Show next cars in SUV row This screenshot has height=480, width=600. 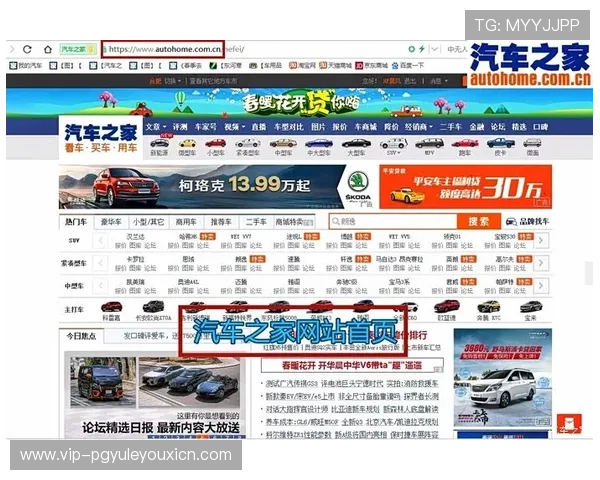coord(541,240)
